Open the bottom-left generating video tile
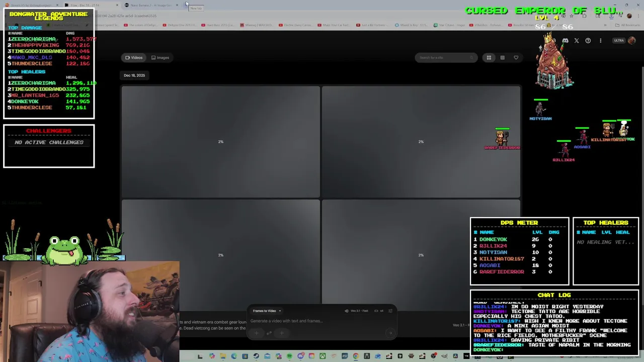Image resolution: width=644 pixels, height=362 pixels. [x=220, y=255]
